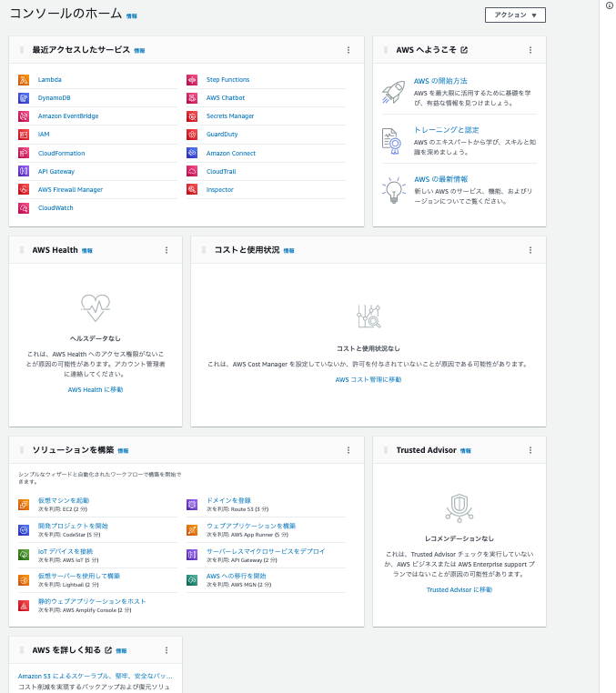Open the Trusted Advisor widget options menu
Viewport: 616px width, 693px height.
click(x=530, y=450)
